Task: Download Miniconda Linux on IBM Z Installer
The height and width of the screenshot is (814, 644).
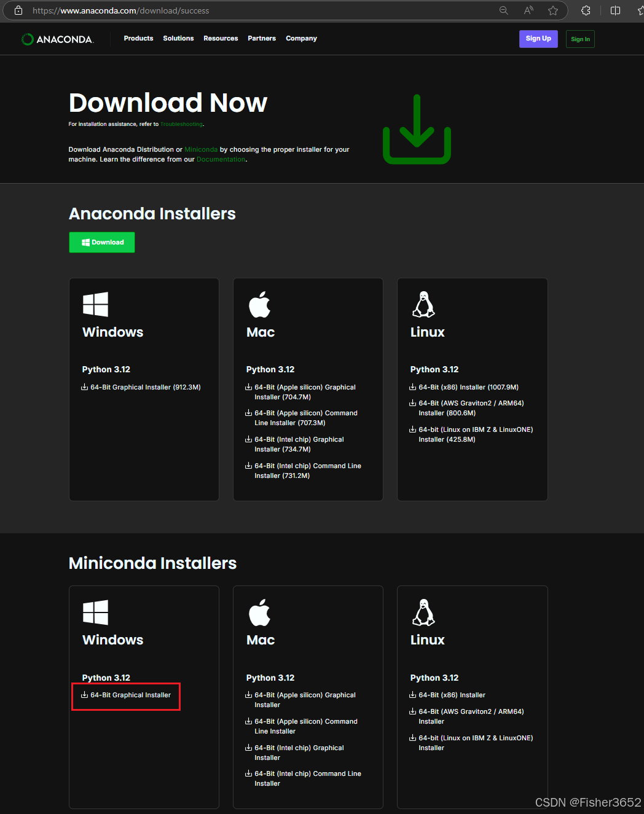Action: (x=471, y=743)
